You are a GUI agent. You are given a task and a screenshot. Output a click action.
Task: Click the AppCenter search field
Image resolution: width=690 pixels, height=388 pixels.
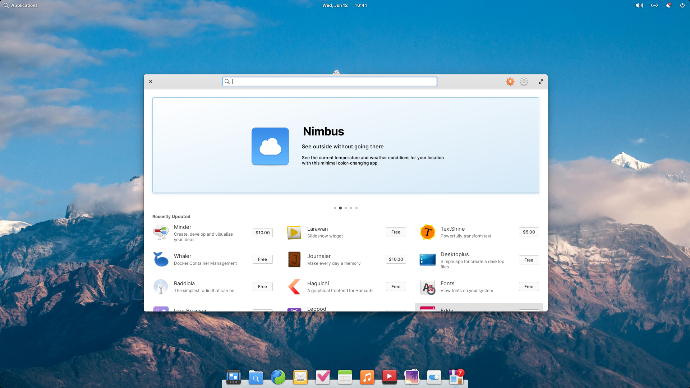[x=330, y=81]
